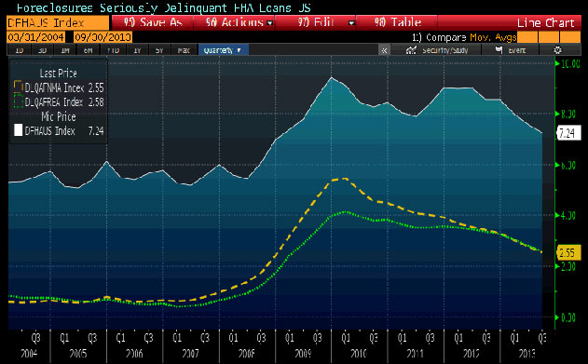Expand the Quarterly periodicity dropdown
The width and height of the screenshot is (588, 364).
coord(223,50)
